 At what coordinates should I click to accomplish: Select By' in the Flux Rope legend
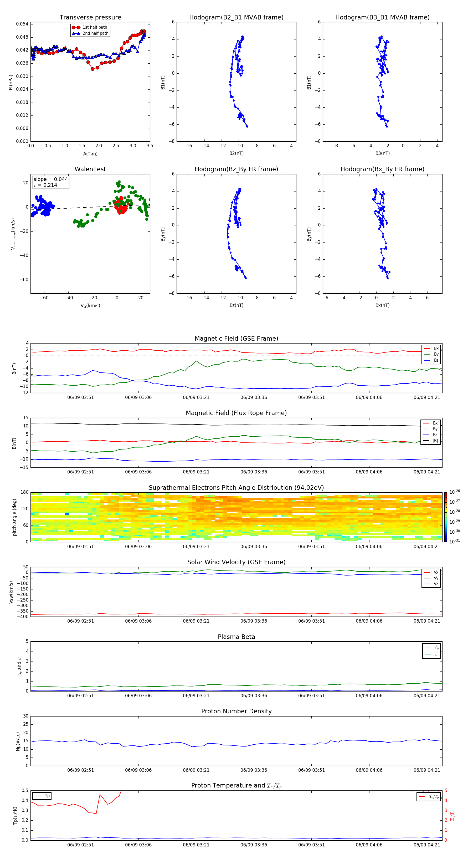[431, 429]
